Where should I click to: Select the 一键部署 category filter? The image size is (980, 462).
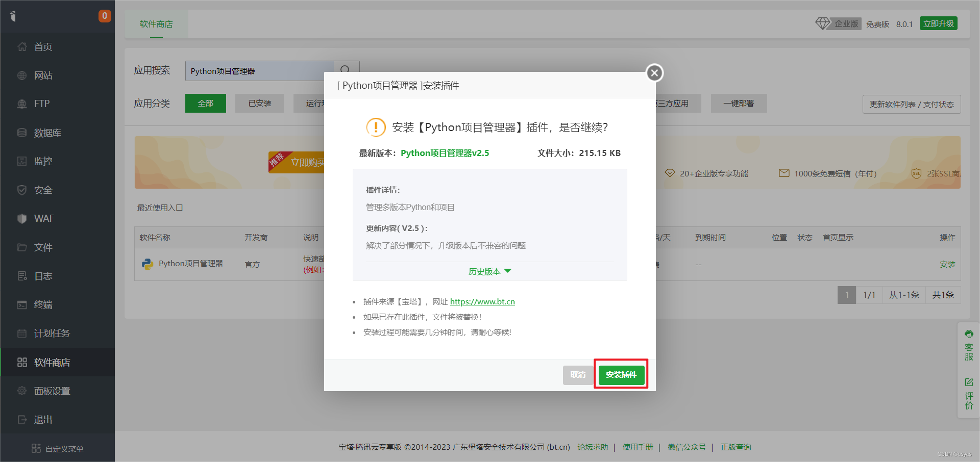point(739,104)
